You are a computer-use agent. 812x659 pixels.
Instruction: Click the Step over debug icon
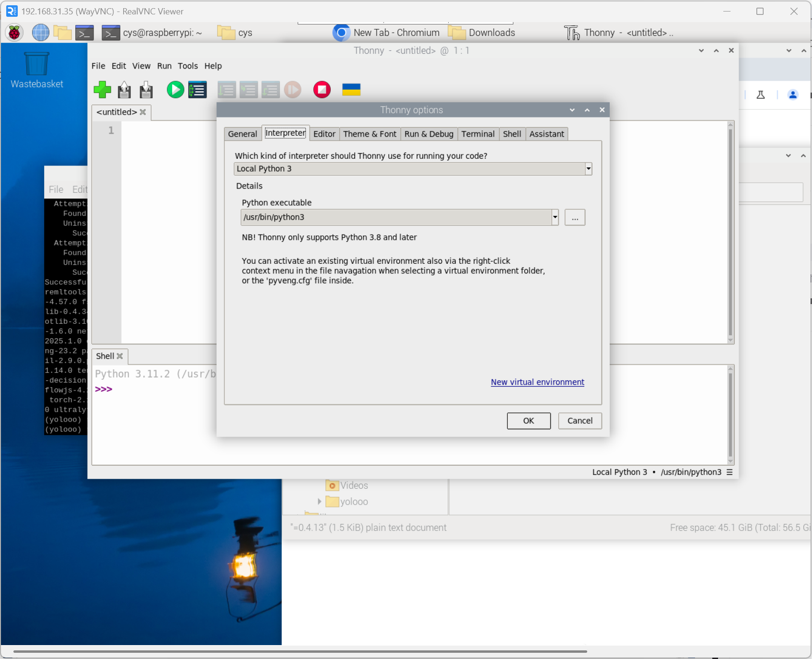(x=227, y=90)
